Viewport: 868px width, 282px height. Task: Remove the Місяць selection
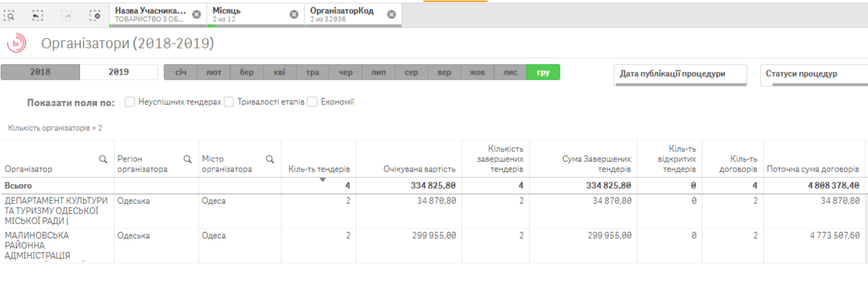pos(294,14)
